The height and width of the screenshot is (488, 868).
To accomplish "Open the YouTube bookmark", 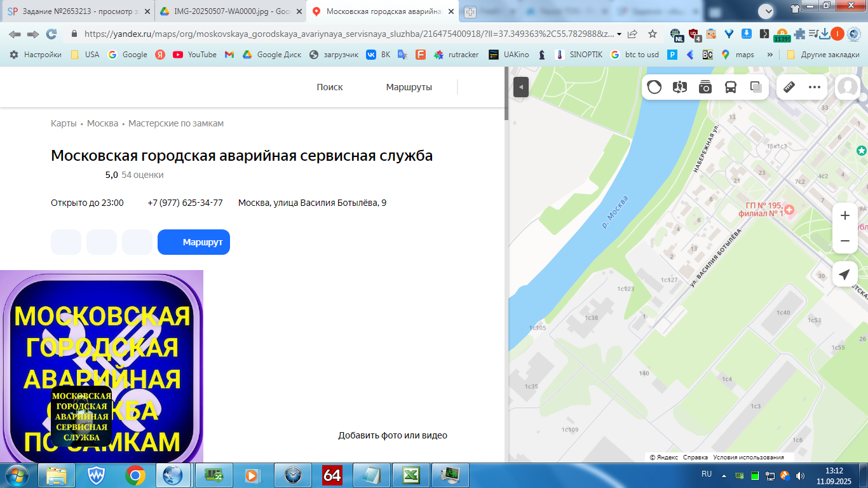I will [194, 55].
